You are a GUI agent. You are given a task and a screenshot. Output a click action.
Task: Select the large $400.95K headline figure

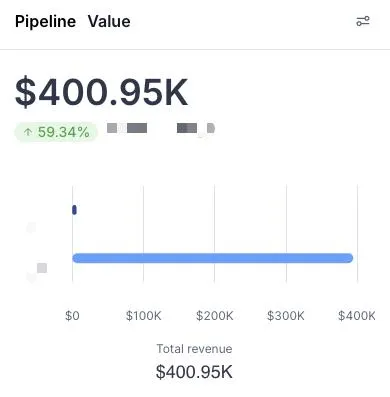pos(102,92)
